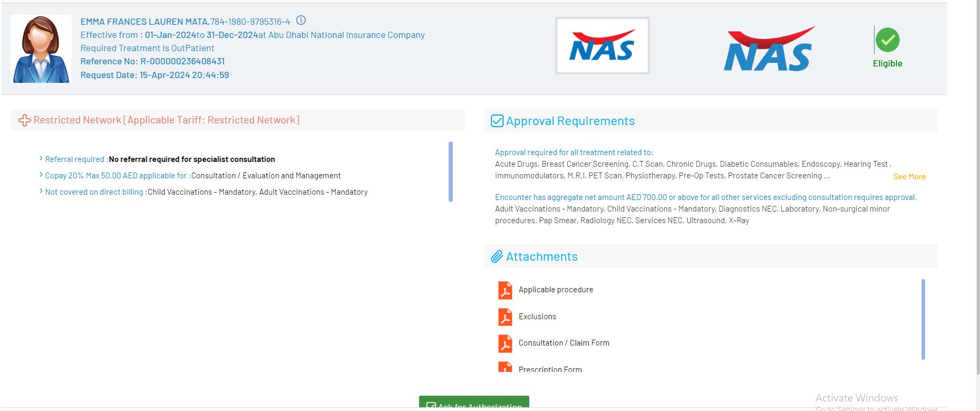Click the Approval Requirements heading

[570, 121]
